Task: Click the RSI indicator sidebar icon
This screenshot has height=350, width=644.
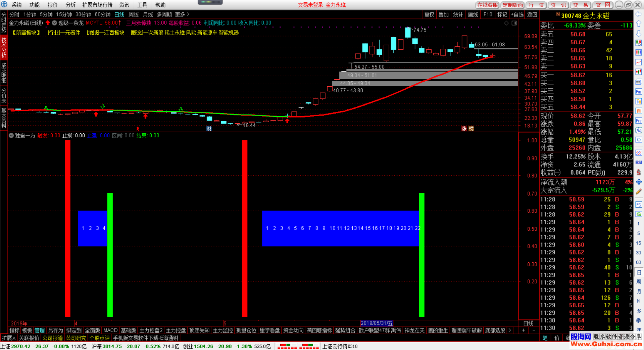Action: [638, 162]
